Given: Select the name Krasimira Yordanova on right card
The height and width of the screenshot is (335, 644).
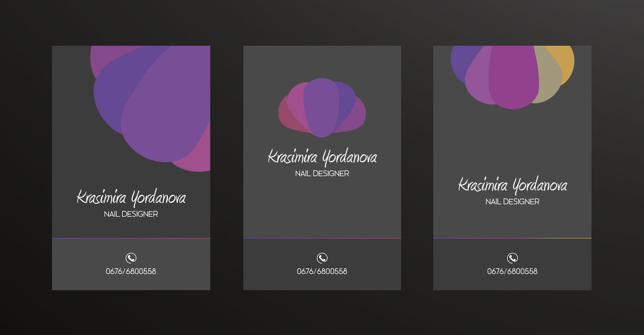Looking at the screenshot, I should 512,185.
